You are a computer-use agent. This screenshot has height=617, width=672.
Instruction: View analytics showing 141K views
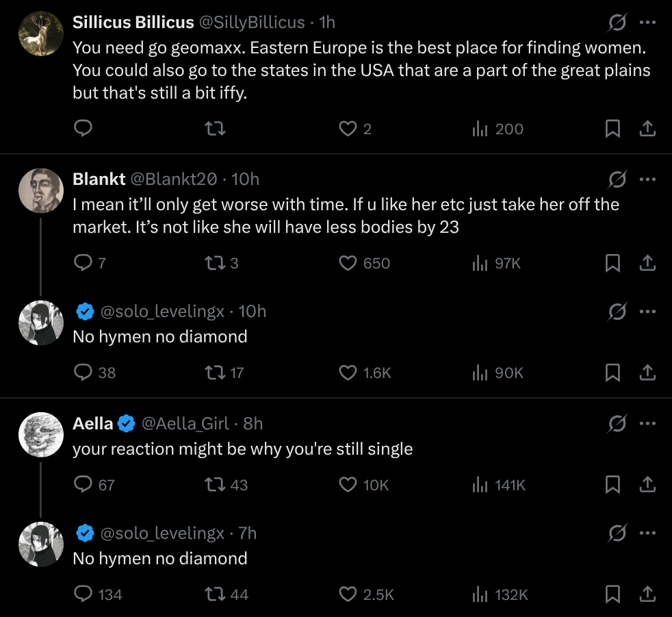(500, 485)
